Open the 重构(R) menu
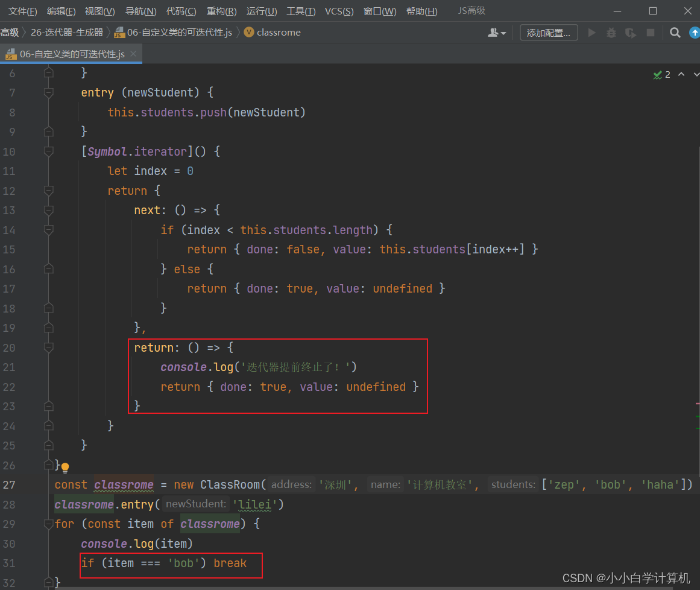The height and width of the screenshot is (590, 700). click(x=221, y=11)
